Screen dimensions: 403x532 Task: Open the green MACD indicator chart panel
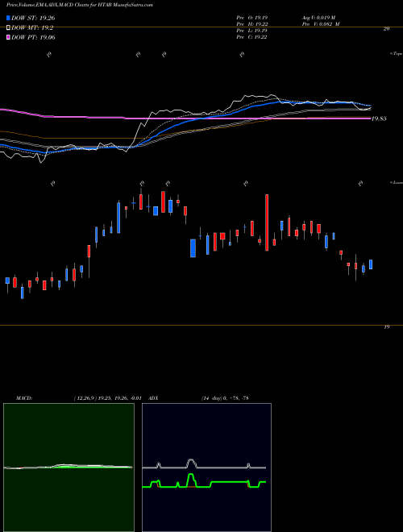point(69,468)
